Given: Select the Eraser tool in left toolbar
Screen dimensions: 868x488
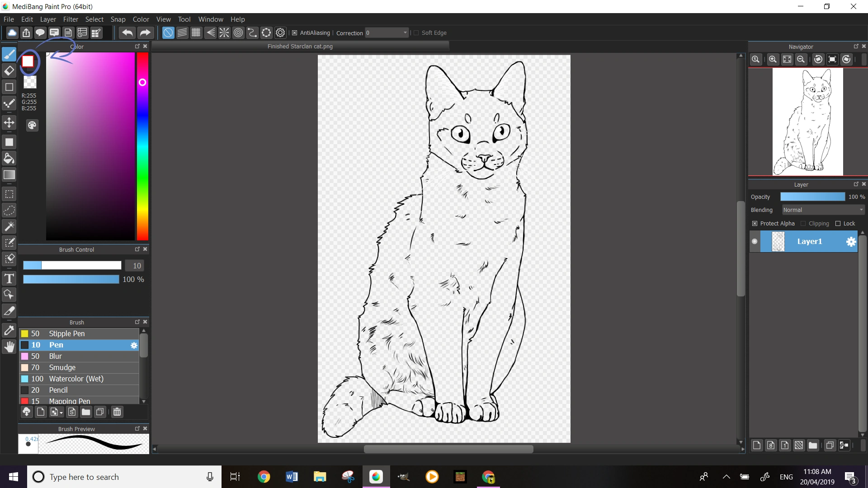Looking at the screenshot, I should tap(9, 71).
